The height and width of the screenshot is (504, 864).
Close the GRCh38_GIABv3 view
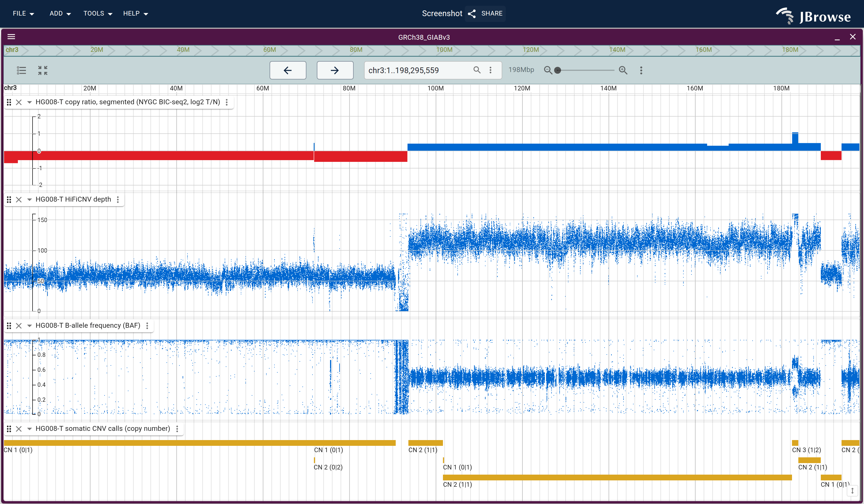tap(853, 37)
